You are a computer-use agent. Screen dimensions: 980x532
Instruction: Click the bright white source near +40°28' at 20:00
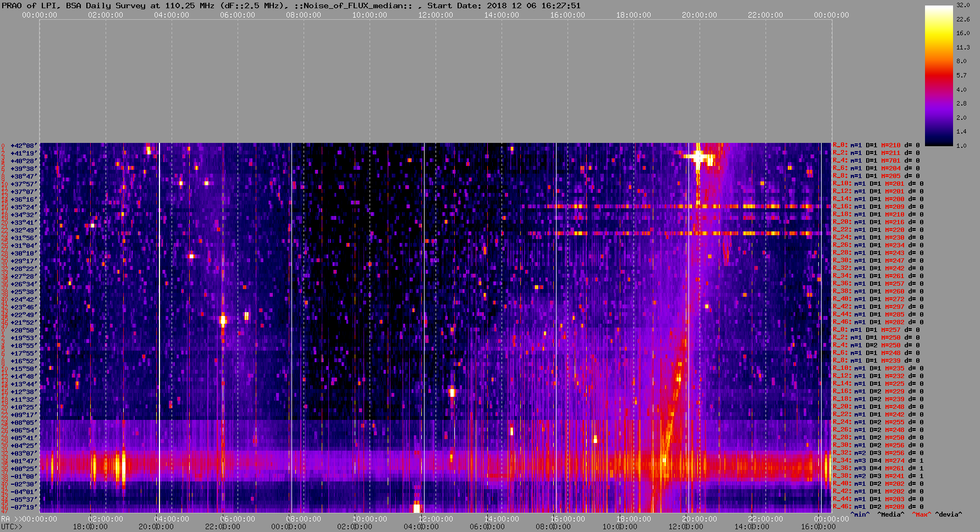pos(698,157)
